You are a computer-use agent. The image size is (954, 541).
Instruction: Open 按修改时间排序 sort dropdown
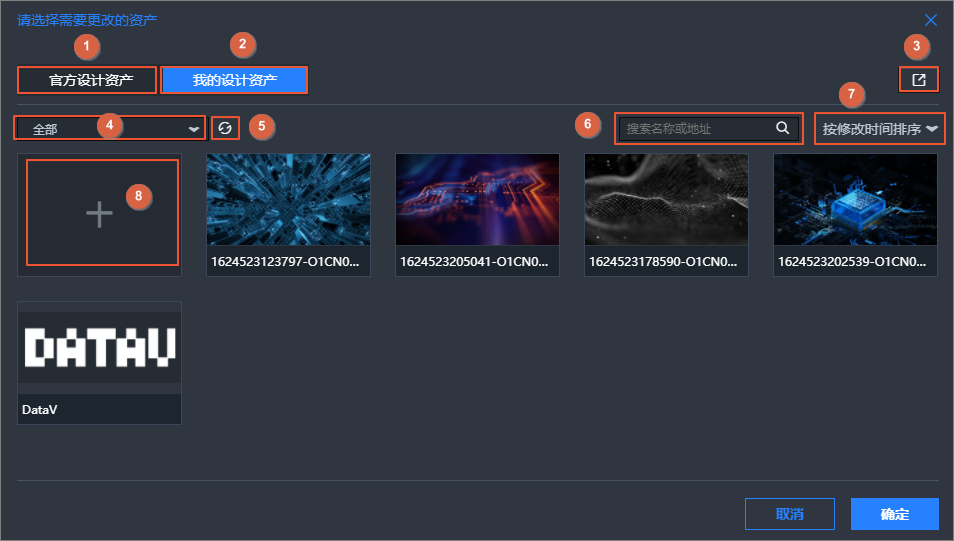(880, 128)
